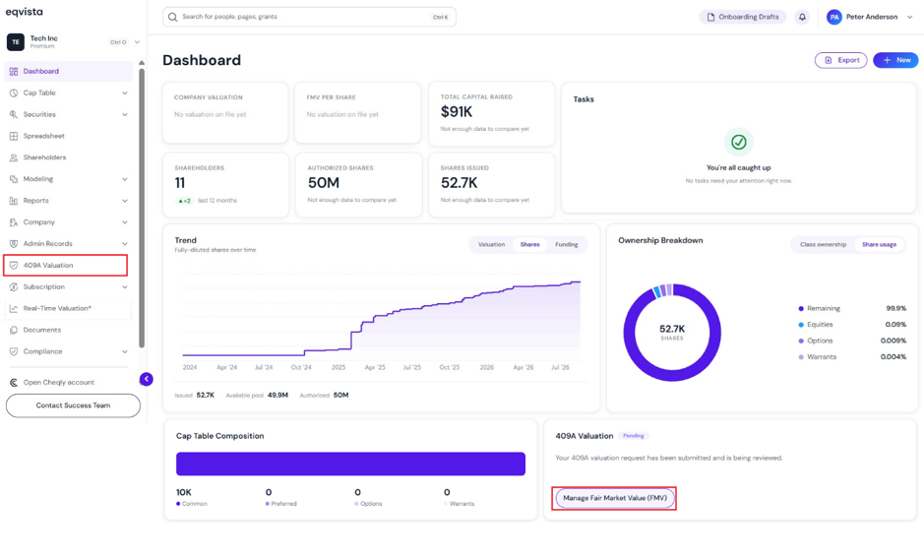Click the 409A Valuation shield icon
924x560 pixels.
(x=14, y=266)
